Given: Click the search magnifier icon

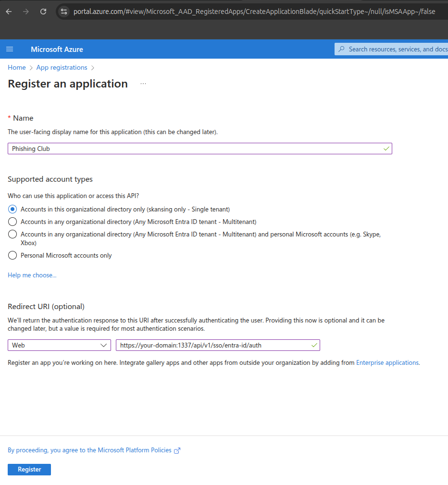Looking at the screenshot, I should (x=342, y=49).
